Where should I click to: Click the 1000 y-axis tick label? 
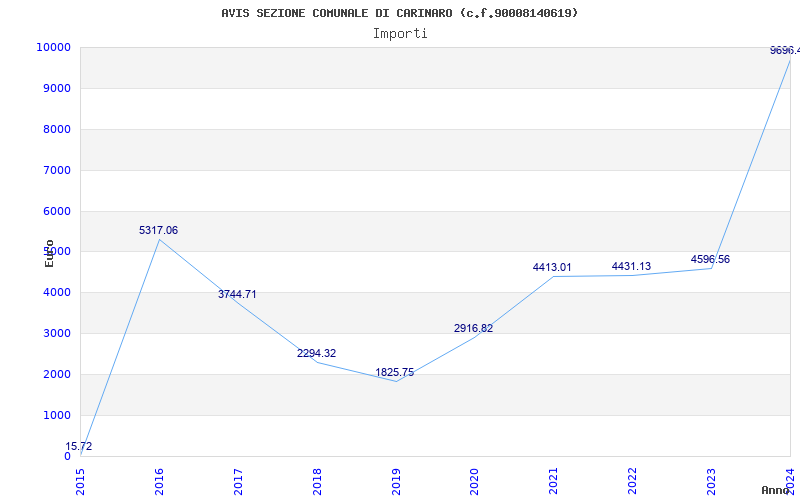(x=57, y=415)
